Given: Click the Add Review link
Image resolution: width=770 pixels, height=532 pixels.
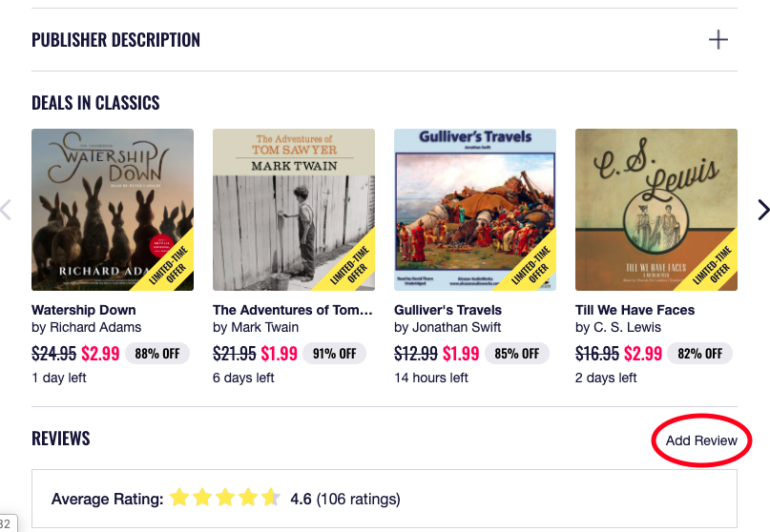Looking at the screenshot, I should [x=701, y=440].
